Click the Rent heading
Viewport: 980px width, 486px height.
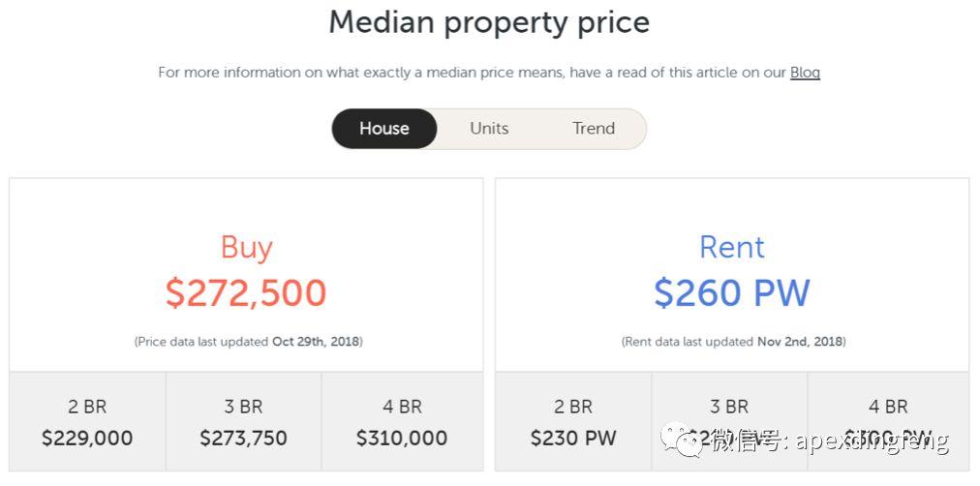(732, 248)
